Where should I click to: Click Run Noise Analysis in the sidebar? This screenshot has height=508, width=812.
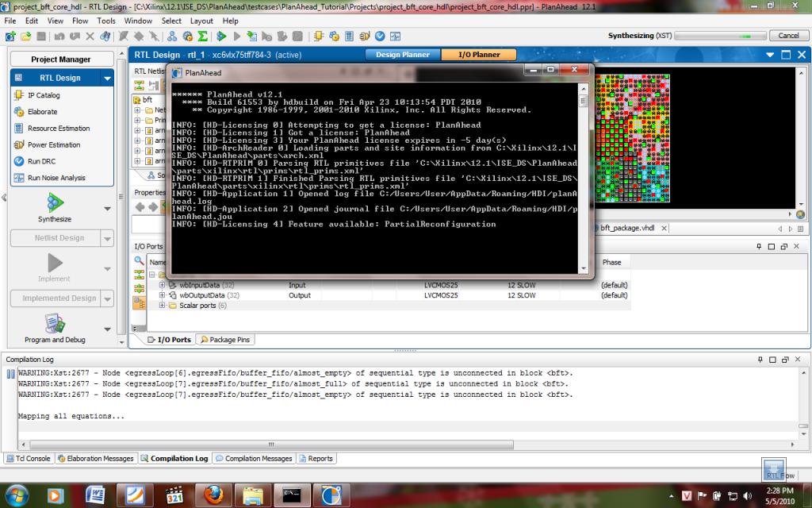[56, 178]
